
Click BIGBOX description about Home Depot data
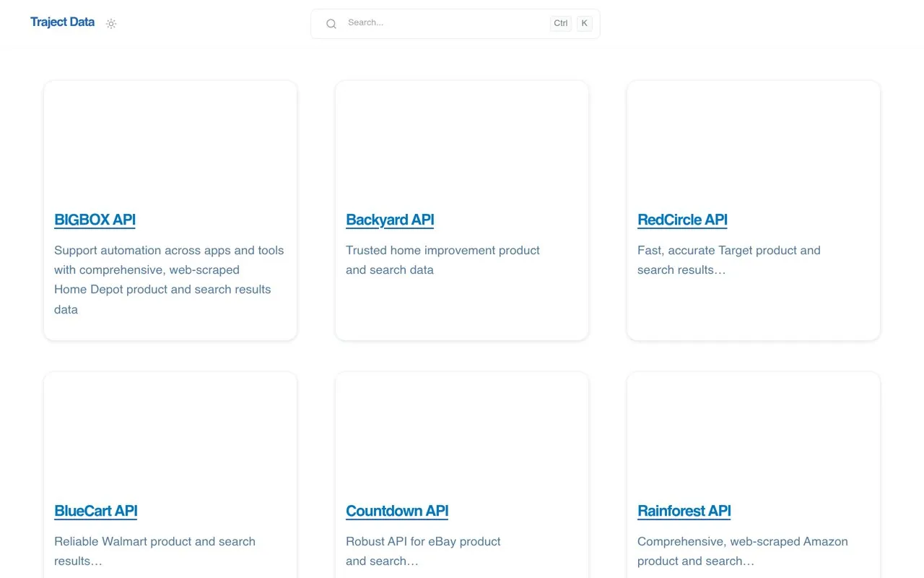169,280
